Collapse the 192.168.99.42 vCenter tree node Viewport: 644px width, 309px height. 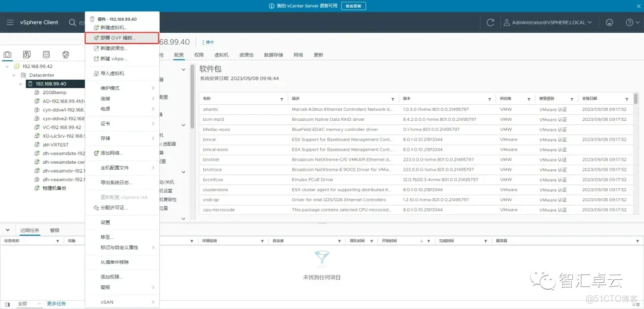(x=7, y=67)
